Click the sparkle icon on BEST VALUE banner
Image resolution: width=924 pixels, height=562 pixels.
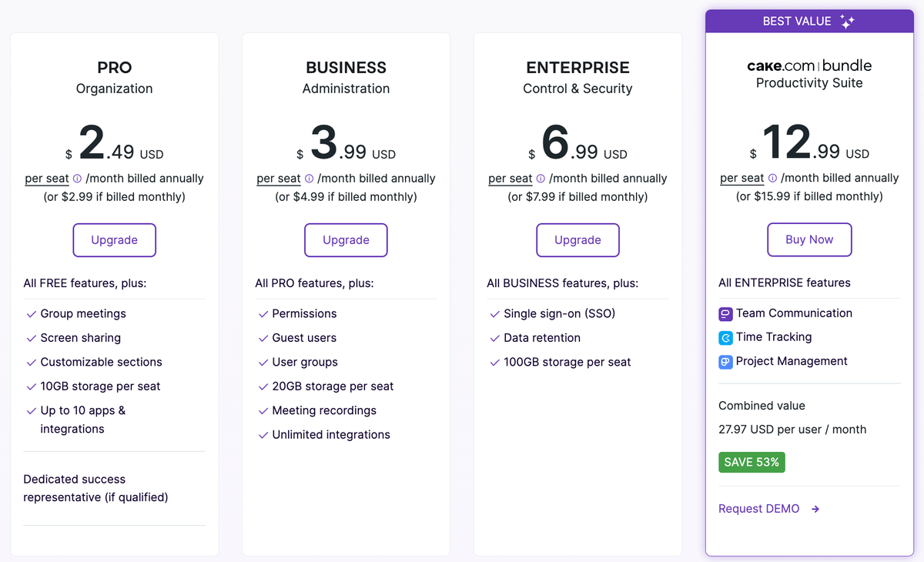845,21
